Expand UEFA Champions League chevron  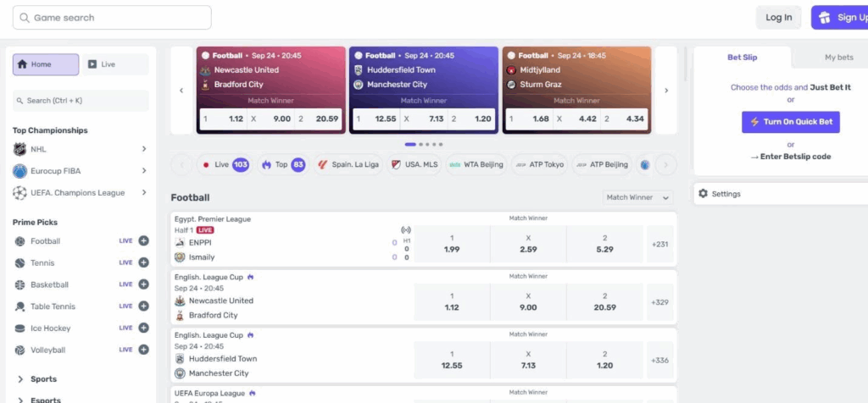144,193
